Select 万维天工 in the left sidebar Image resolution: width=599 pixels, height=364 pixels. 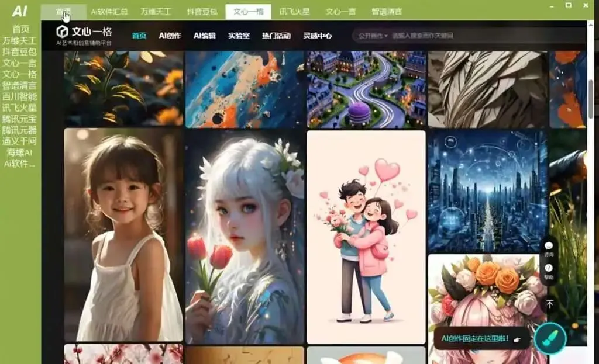pyautogui.click(x=19, y=40)
